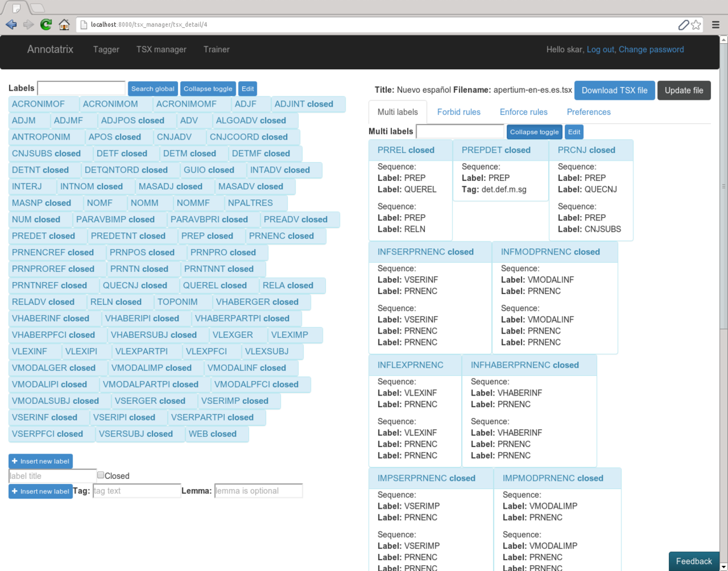
Task: Open the new browser tab button
Action: click(37, 8)
